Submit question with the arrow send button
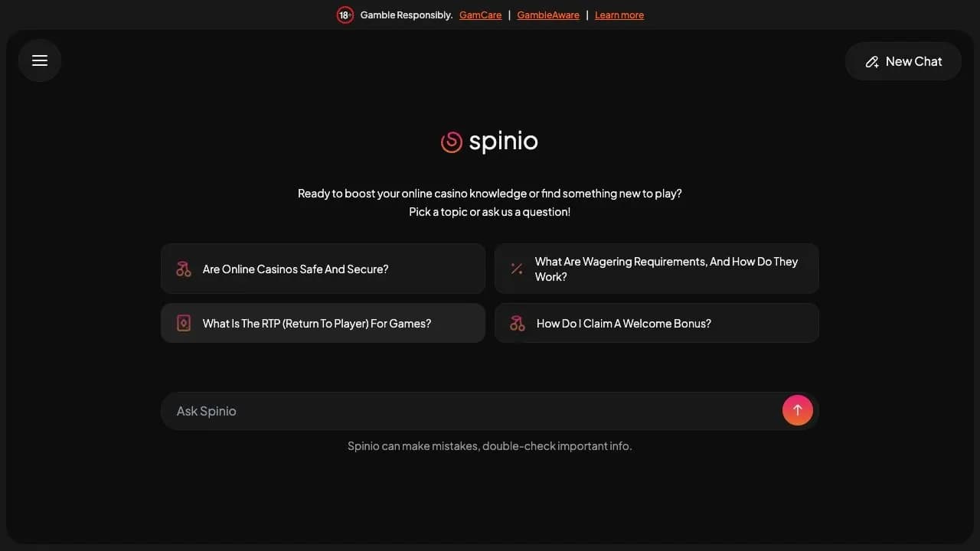This screenshot has width=980, height=551. pos(797,410)
